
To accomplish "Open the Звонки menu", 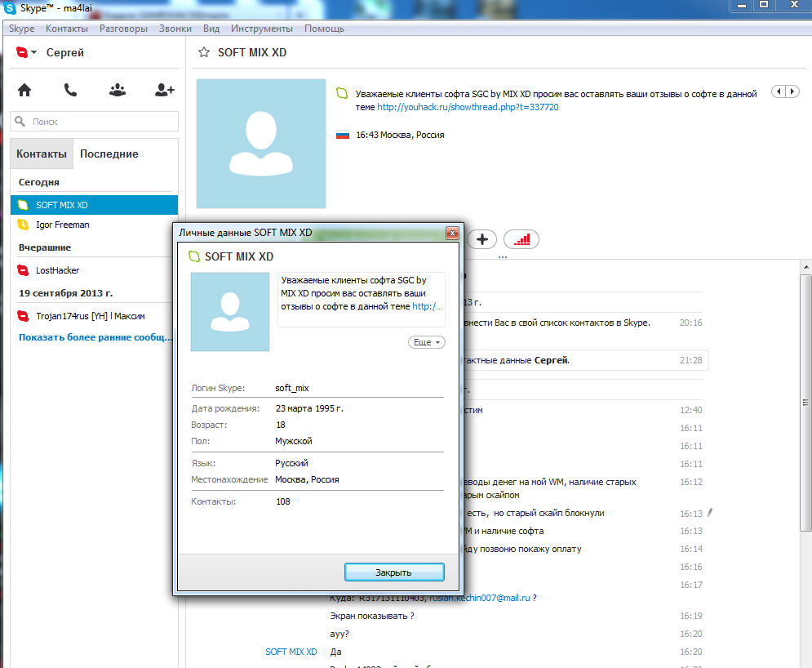I will [175, 29].
